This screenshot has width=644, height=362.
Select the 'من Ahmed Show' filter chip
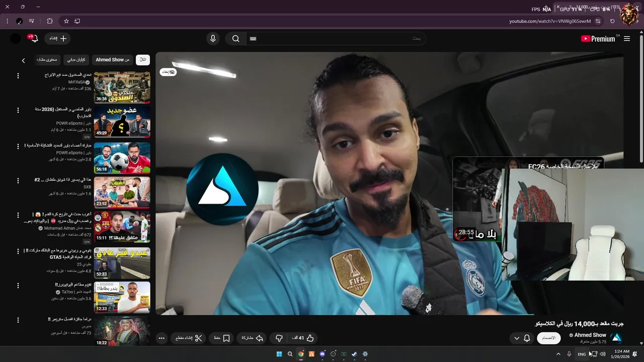click(x=113, y=60)
